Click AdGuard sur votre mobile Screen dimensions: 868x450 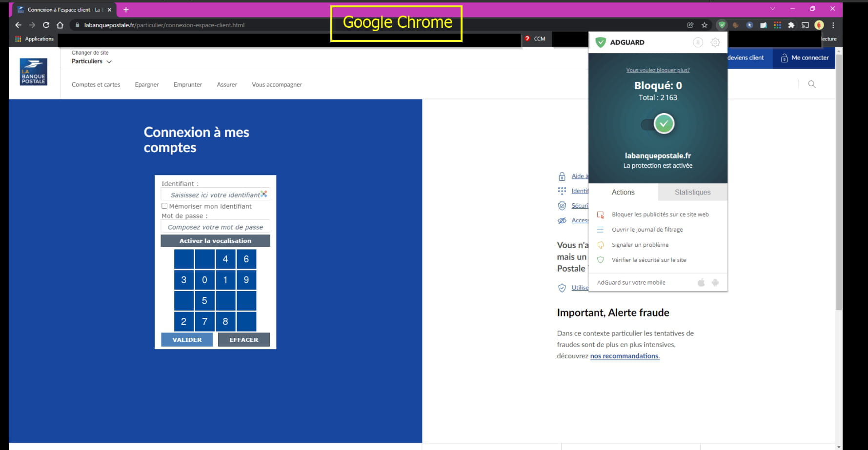[631, 283]
